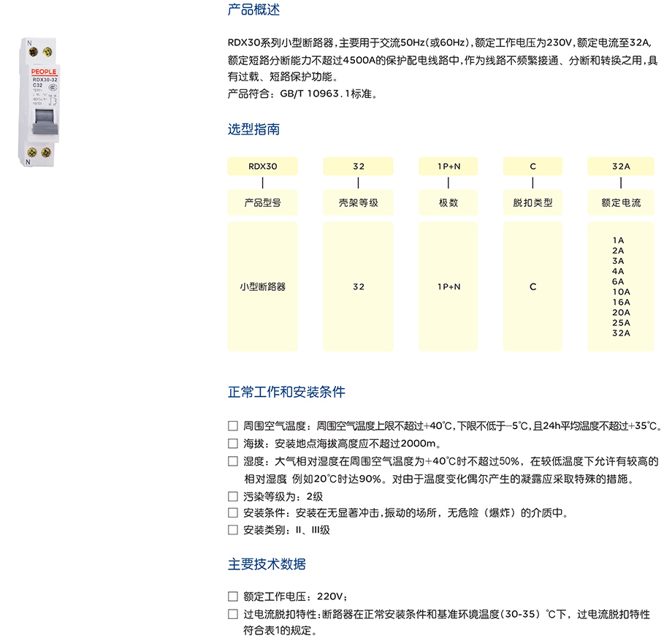672x641 pixels.
Task: Choose the 极数 label box
Action: (448, 202)
